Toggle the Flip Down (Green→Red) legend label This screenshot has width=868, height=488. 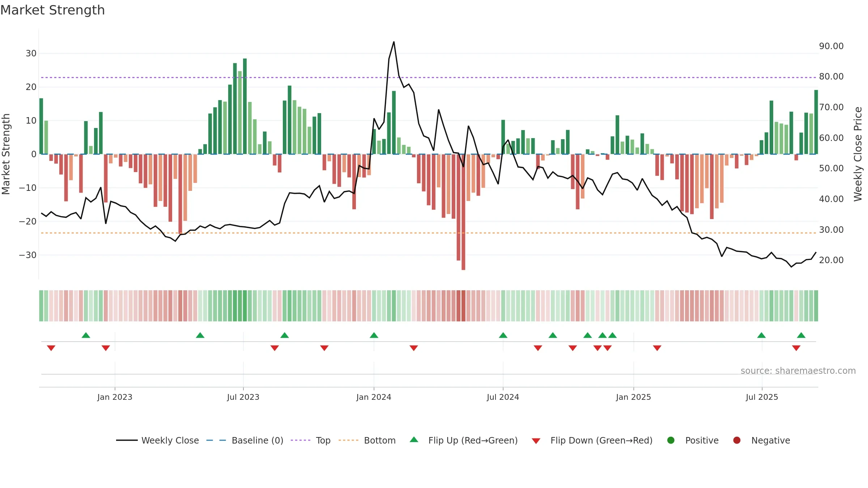(601, 440)
